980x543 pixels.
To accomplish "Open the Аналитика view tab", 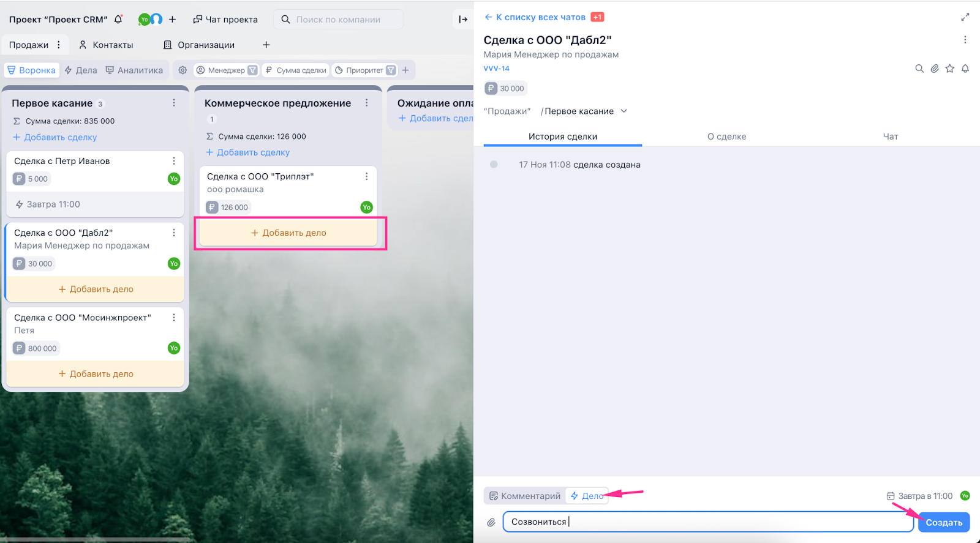I will click(x=134, y=70).
